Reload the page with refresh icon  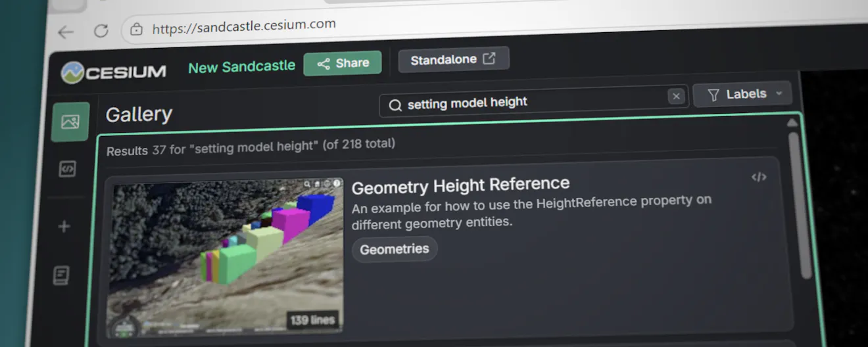[101, 30]
